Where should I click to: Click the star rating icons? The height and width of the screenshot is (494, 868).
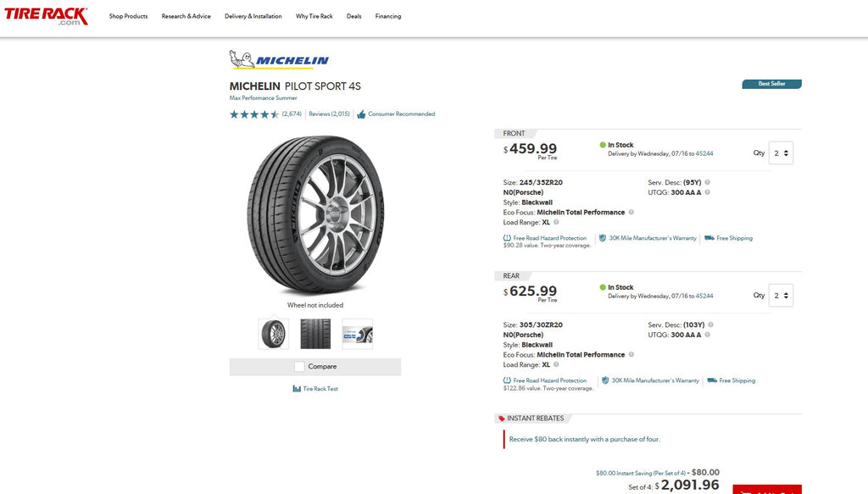click(x=254, y=114)
